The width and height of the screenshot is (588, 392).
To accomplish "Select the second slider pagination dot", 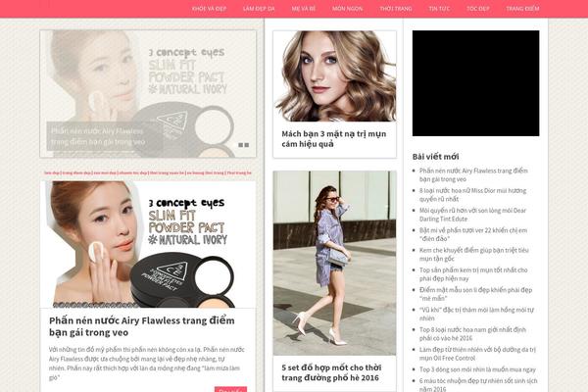I will click(x=247, y=145).
